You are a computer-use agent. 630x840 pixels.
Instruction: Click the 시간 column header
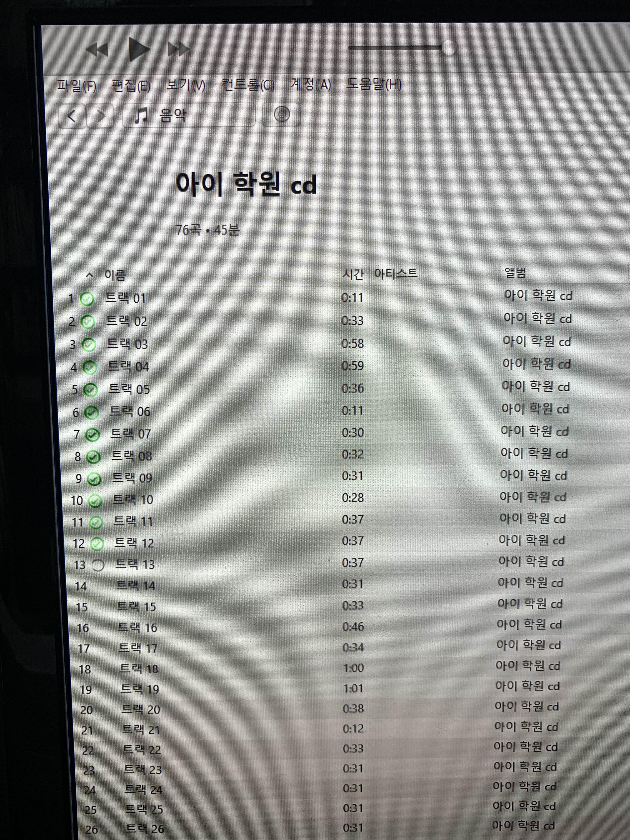point(353,274)
